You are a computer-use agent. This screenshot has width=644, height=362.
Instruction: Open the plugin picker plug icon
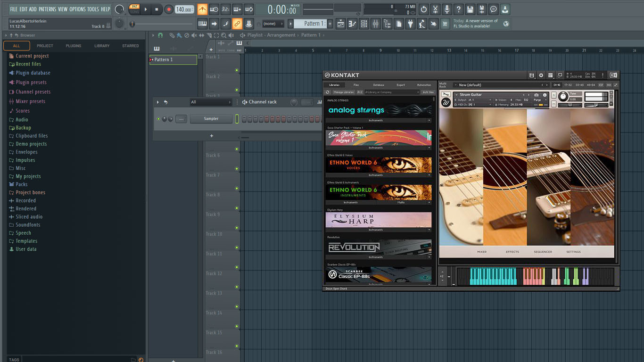coord(410,24)
